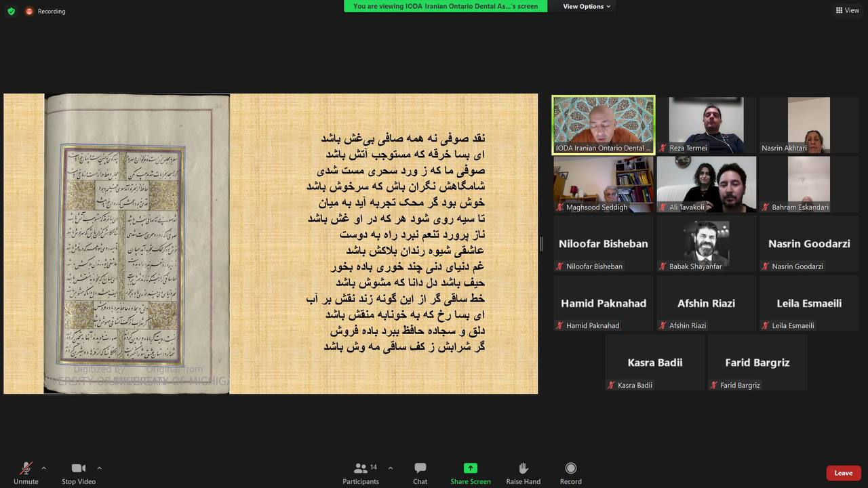Unmute the microphone
Image resolution: width=868 pixels, height=488 pixels.
[x=26, y=472]
